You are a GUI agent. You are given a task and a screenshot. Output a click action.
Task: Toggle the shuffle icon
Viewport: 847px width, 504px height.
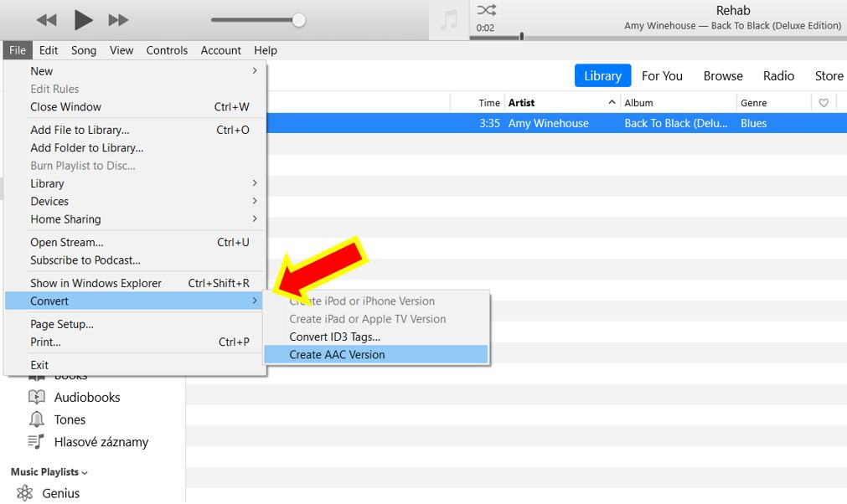click(486, 10)
